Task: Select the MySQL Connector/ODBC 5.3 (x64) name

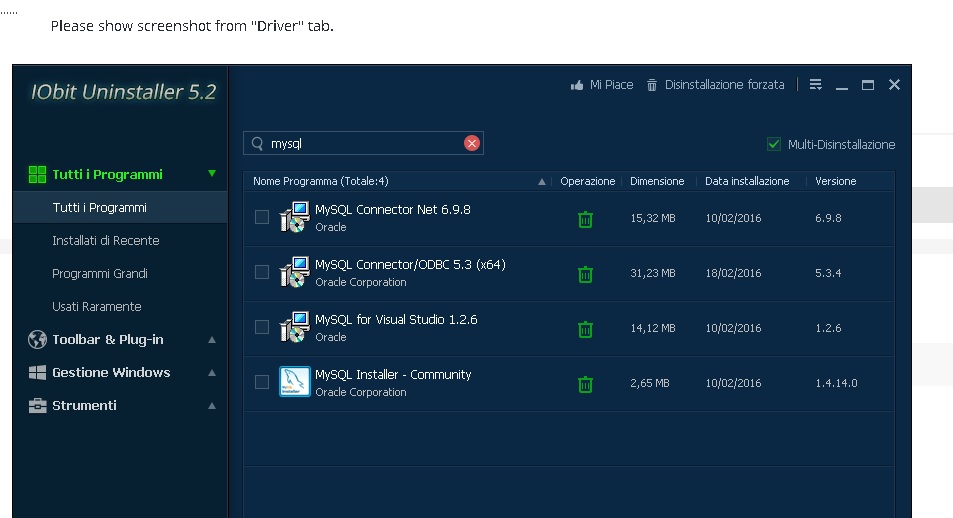Action: (x=410, y=264)
